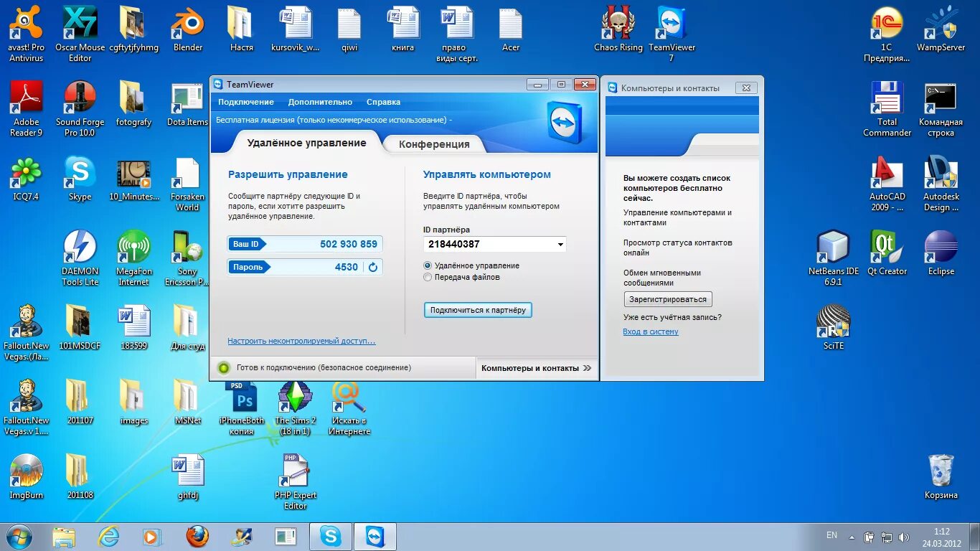
Task: Open the kursovik_w... Word document
Action: 295,29
